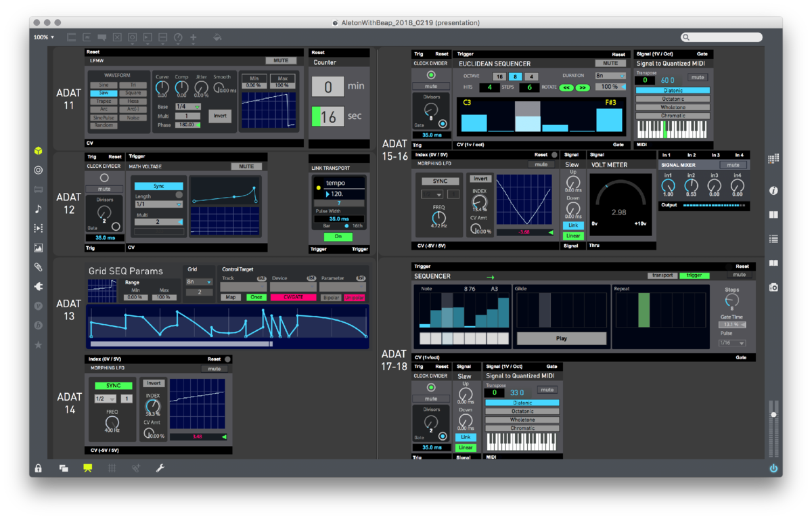Screen dimensions: 812x519
Task: Click the patcher search field
Action: tap(721, 37)
